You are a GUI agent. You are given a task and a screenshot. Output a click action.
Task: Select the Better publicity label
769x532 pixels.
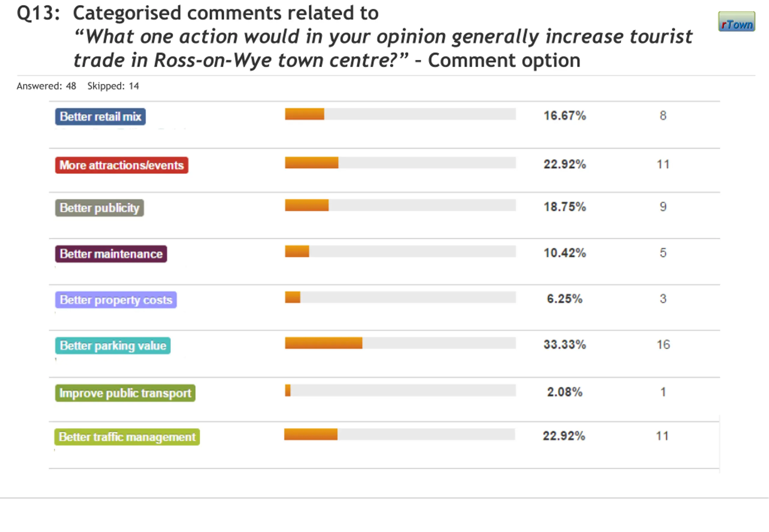[99, 208]
